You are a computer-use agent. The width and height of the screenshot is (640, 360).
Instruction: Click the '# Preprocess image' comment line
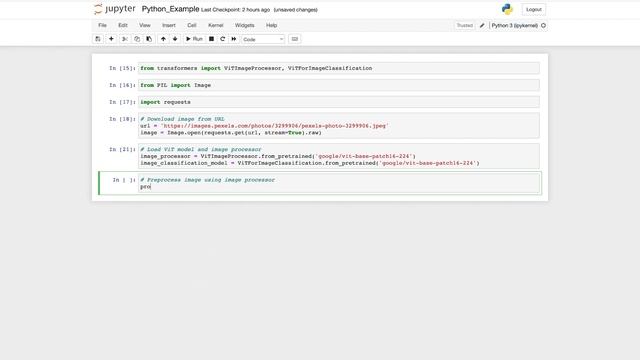tap(207, 180)
